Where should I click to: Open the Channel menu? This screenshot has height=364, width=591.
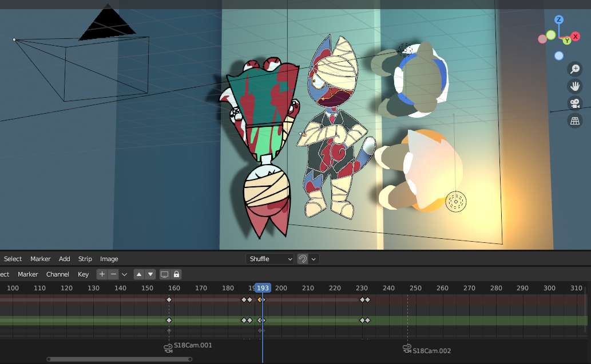[58, 274]
